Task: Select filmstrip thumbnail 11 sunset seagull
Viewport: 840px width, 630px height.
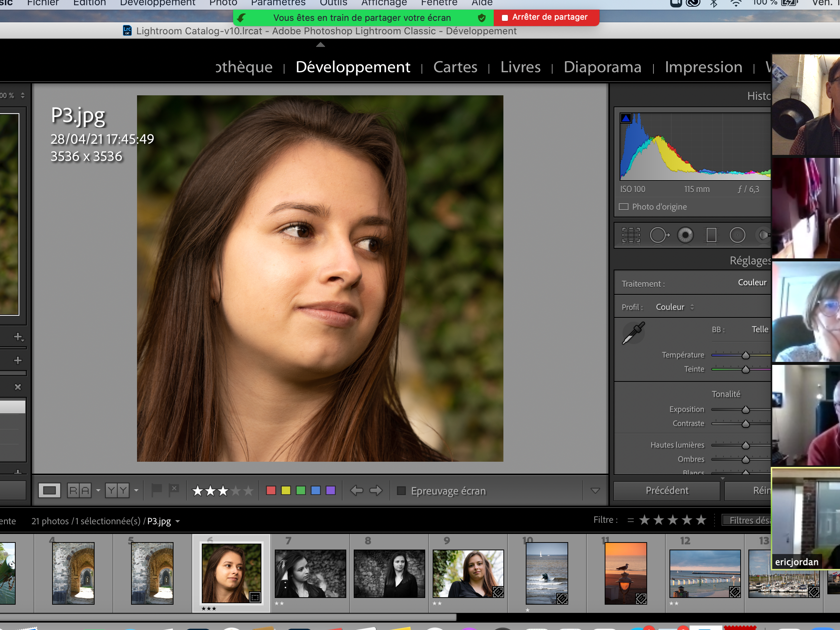Action: pos(626,573)
